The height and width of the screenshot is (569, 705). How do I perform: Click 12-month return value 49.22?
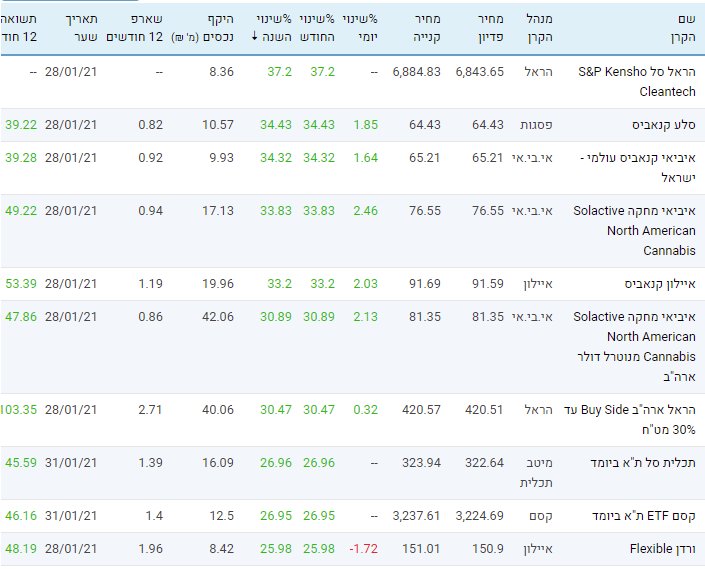(x=21, y=211)
